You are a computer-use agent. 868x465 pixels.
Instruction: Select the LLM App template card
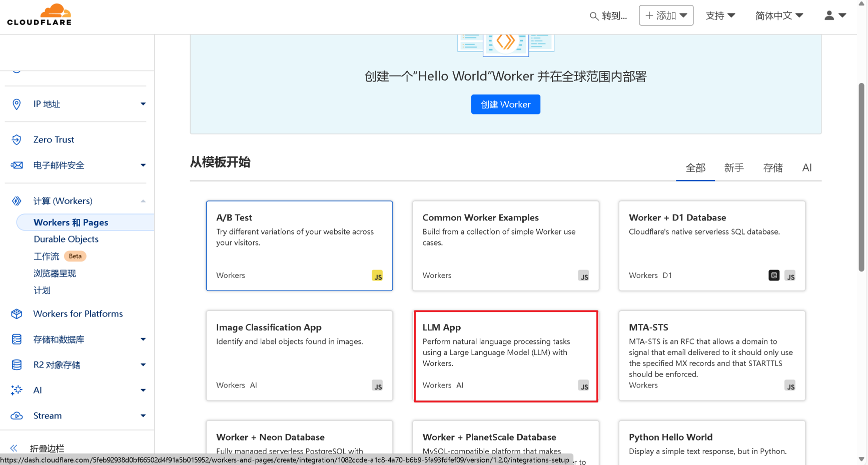tap(505, 355)
